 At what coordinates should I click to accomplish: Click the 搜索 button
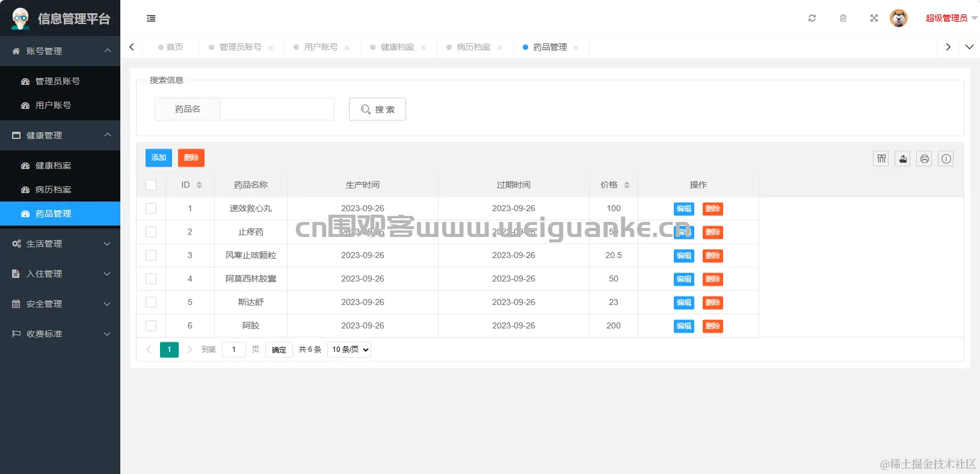pos(377,109)
